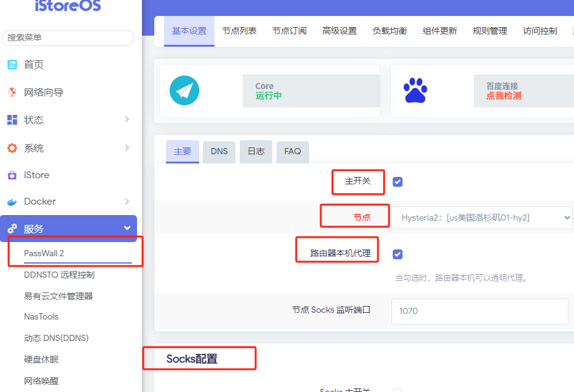Toggle the 主开关 checkbox
Image resolution: width=574 pixels, height=392 pixels.
click(x=398, y=182)
